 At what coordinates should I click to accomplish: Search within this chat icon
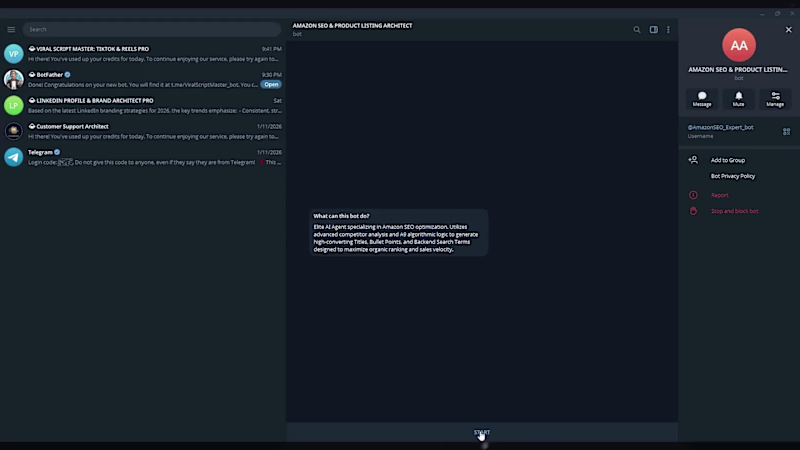point(637,30)
